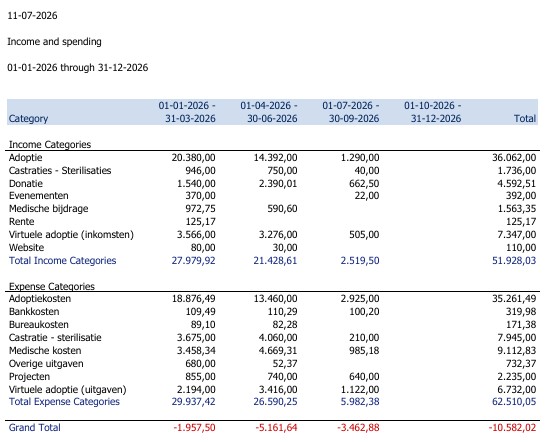This screenshot has width=545, height=442.
Task: Select the Total column header
Action: (525, 118)
